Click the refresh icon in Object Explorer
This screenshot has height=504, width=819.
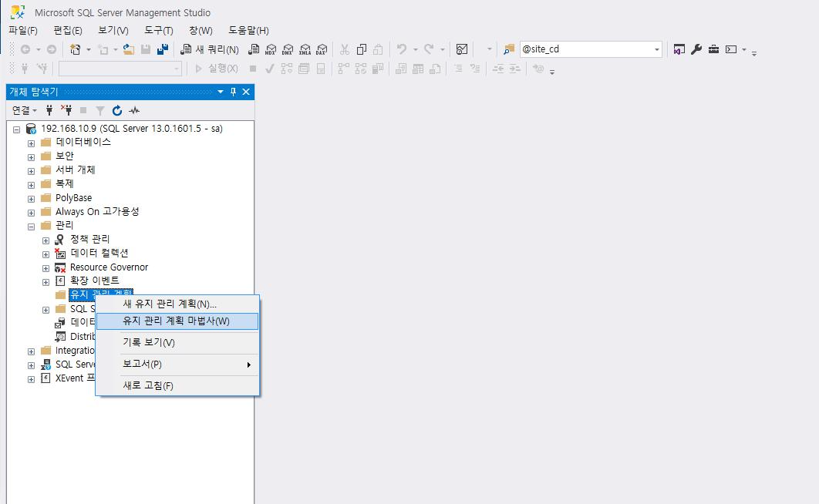[x=117, y=110]
